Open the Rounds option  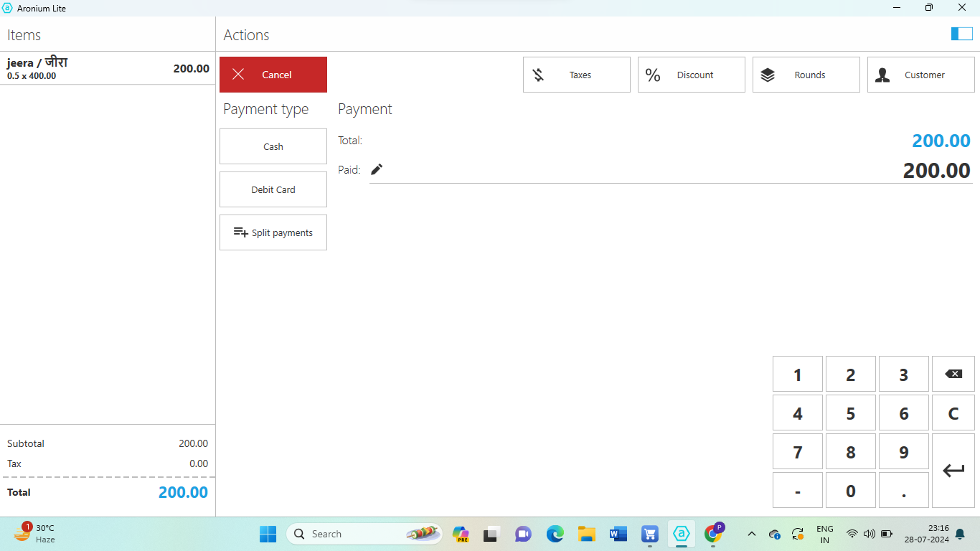[x=806, y=75]
